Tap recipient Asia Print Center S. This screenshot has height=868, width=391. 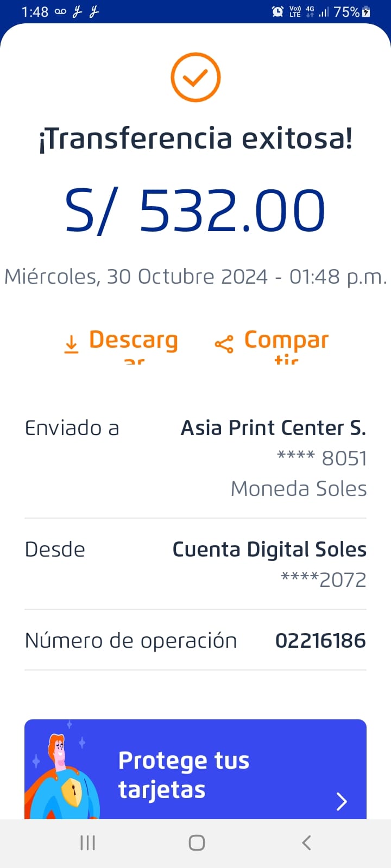point(273,428)
